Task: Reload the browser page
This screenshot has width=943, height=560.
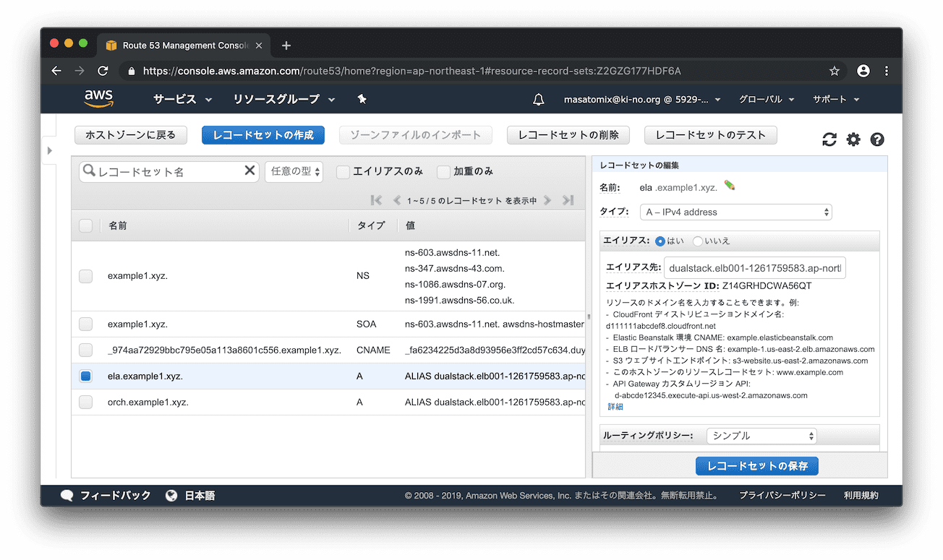Action: [103, 71]
